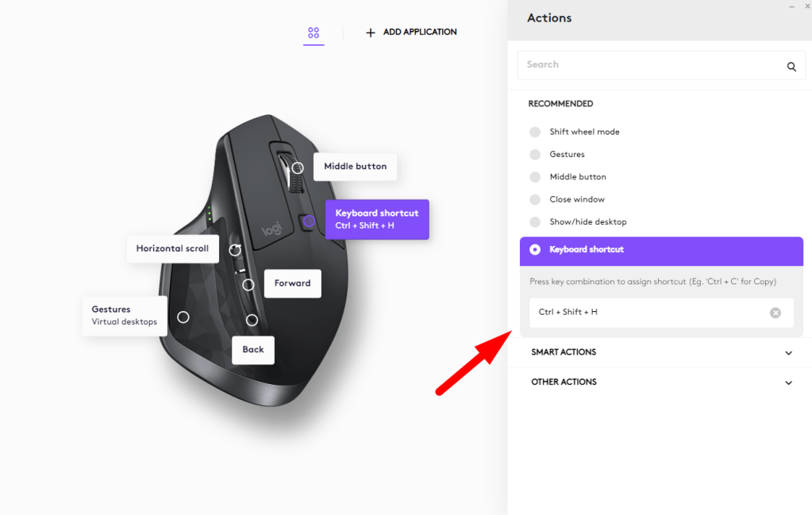Click the search magnifier icon
Viewport: 812px width, 515px height.
click(x=791, y=66)
